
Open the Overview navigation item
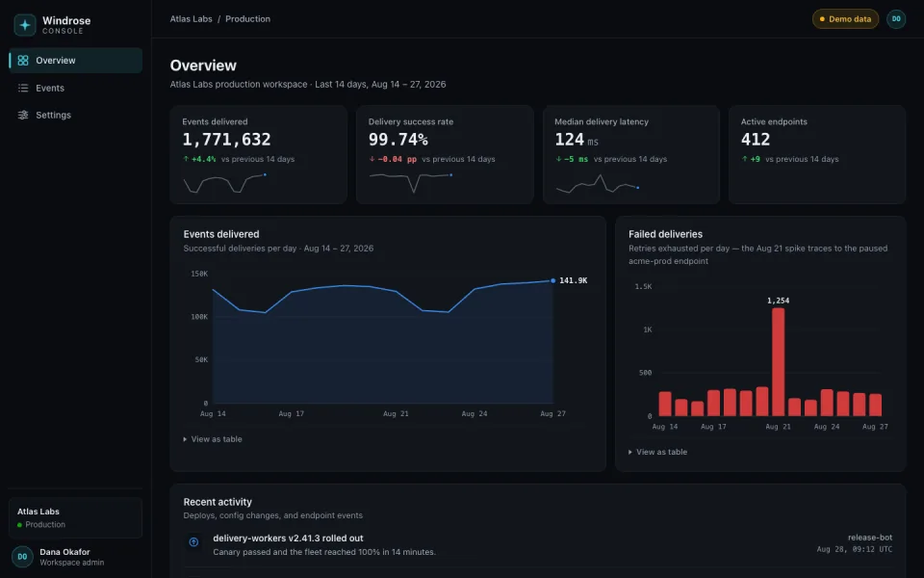point(75,60)
